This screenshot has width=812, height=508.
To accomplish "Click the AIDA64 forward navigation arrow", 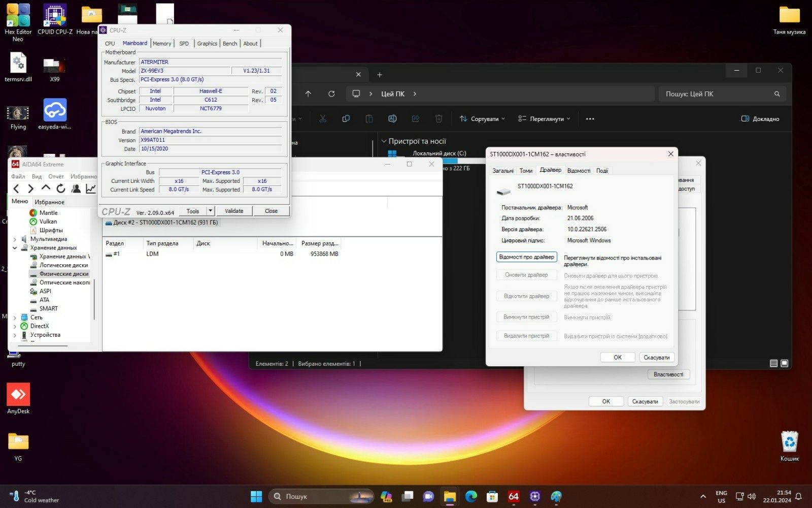I will (x=30, y=189).
